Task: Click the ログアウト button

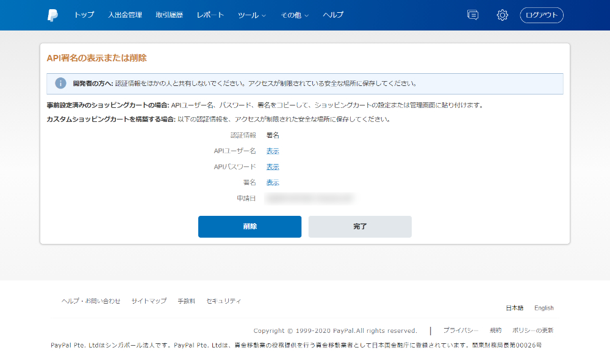Action: 542,15
